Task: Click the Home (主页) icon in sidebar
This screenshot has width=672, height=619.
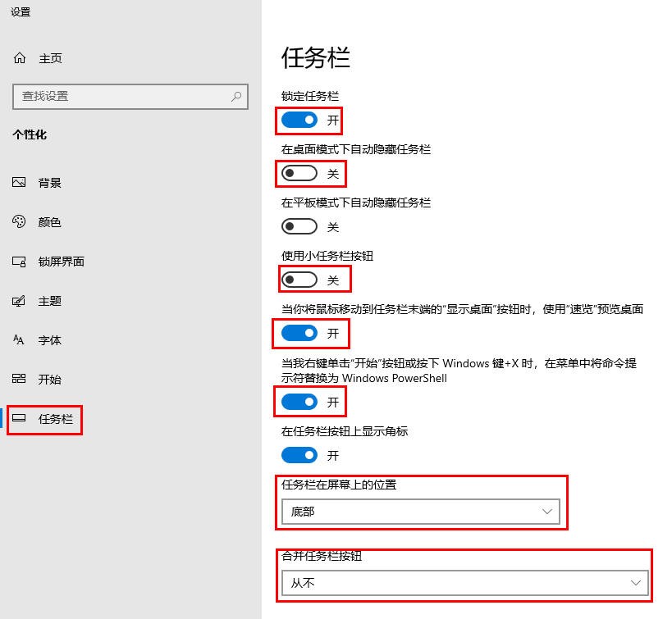Action: (19, 57)
